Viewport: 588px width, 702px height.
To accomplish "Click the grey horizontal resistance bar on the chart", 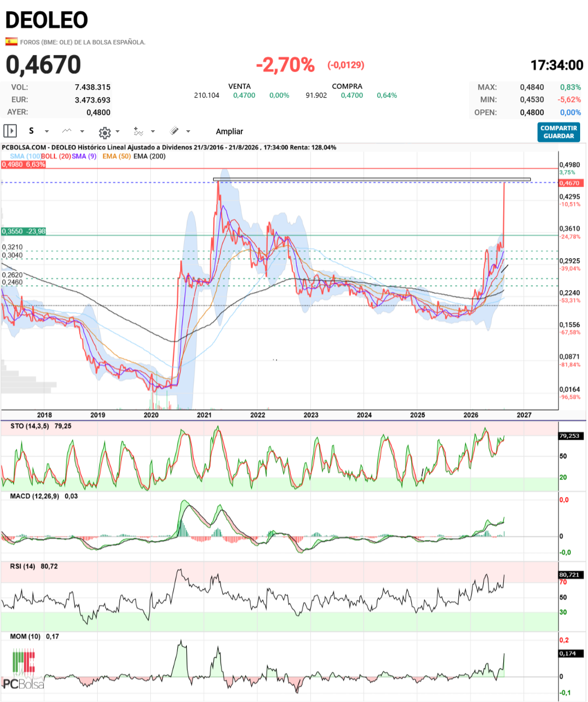I will click(x=372, y=180).
